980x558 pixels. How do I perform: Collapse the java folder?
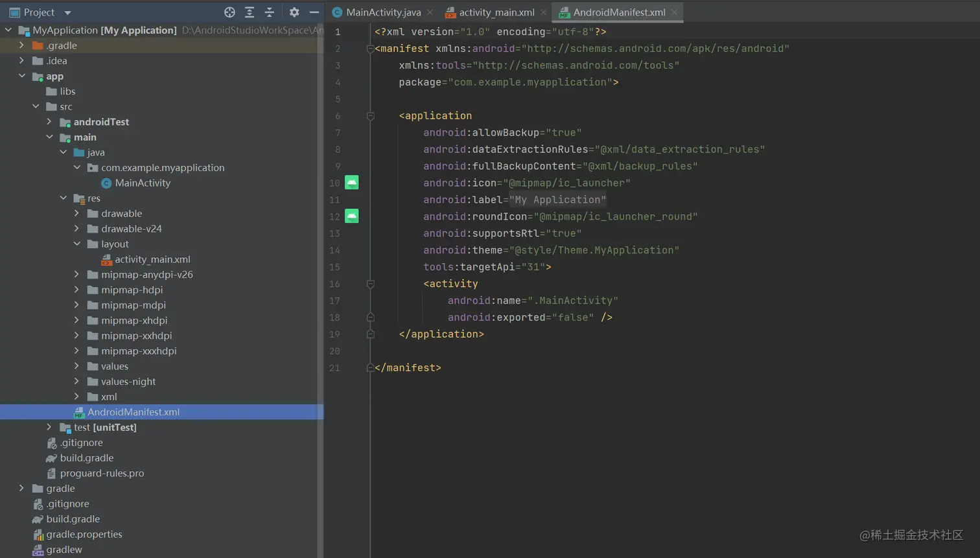point(64,152)
